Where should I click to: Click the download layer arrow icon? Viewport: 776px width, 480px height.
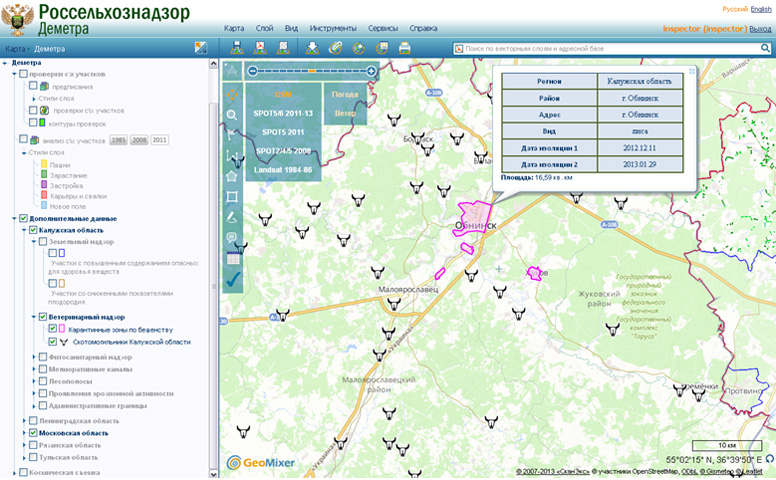tap(312, 48)
